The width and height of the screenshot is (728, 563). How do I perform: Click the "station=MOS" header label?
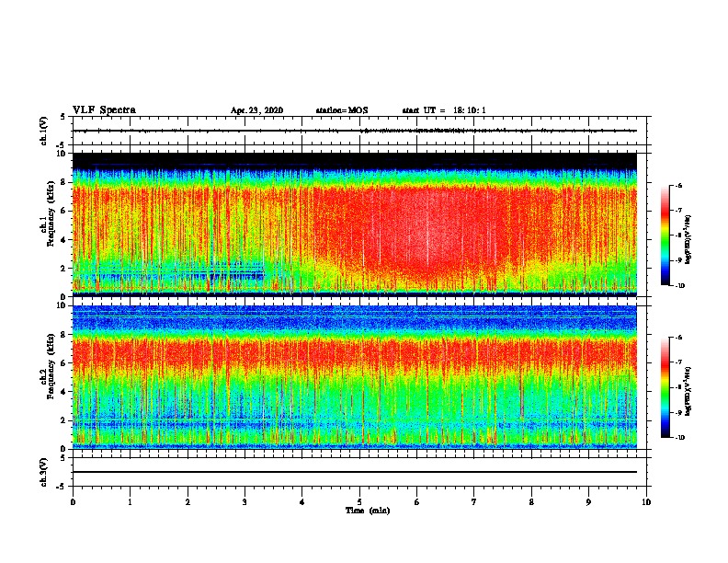coord(342,110)
